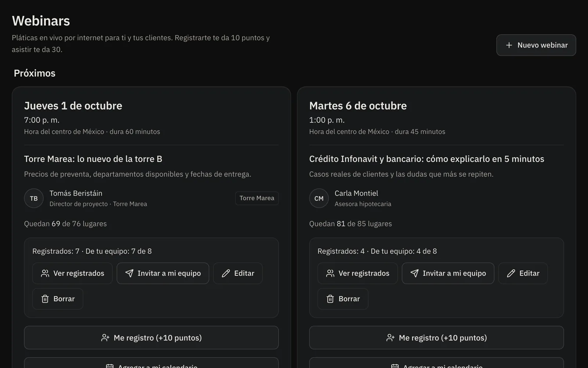Click the intro text about Pláticas en vivo
Image resolution: width=588 pixels, height=368 pixels.
[141, 43]
